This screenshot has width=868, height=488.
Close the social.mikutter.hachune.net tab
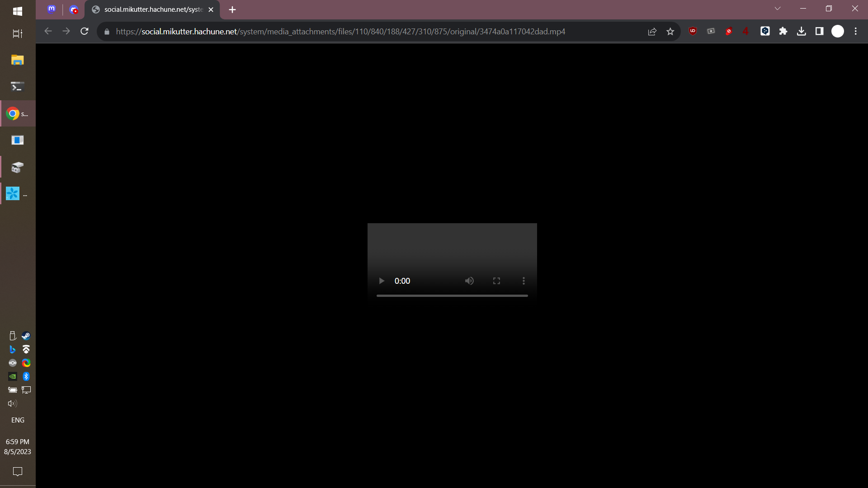[211, 9]
